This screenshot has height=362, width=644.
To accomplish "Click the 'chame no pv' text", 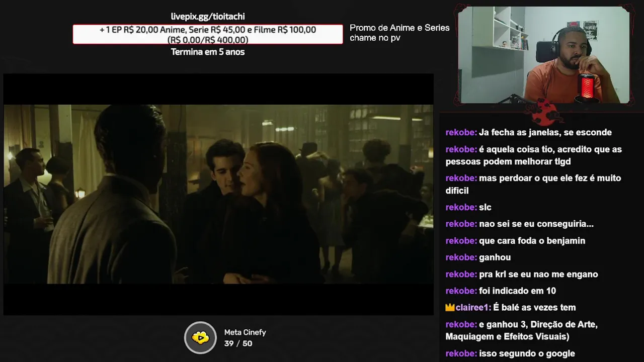I will click(x=375, y=38).
